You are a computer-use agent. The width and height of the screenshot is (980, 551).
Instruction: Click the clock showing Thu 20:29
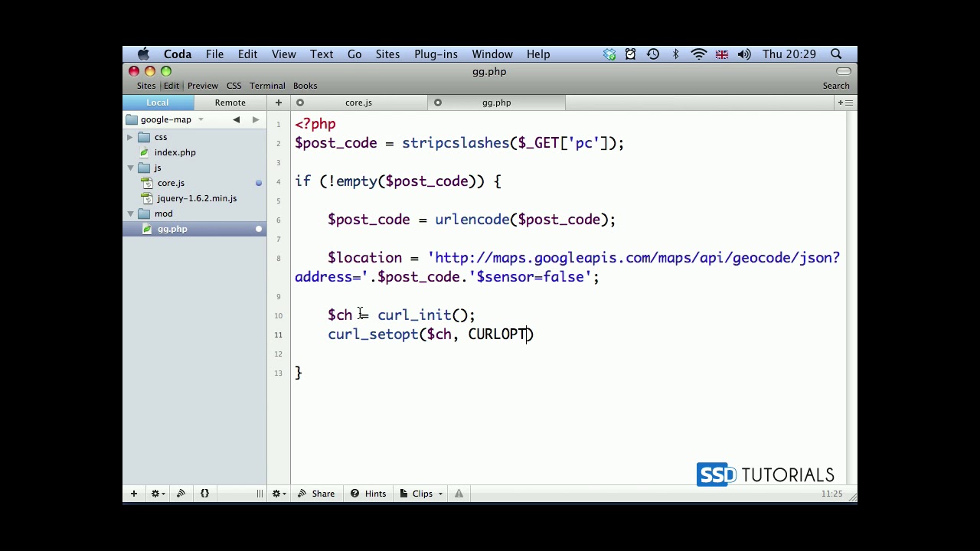789,54
